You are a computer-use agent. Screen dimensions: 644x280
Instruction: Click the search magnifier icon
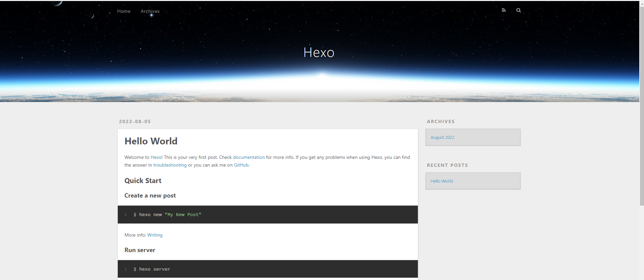point(518,10)
